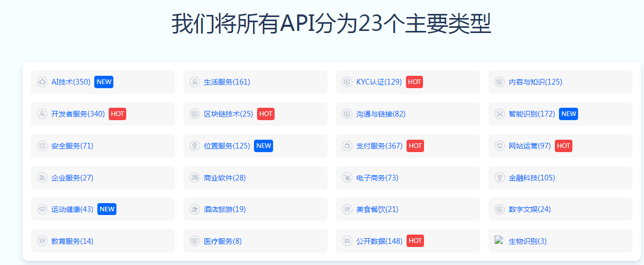
Task: Open 酒店旅游(19) category link
Action: pyautogui.click(x=225, y=209)
